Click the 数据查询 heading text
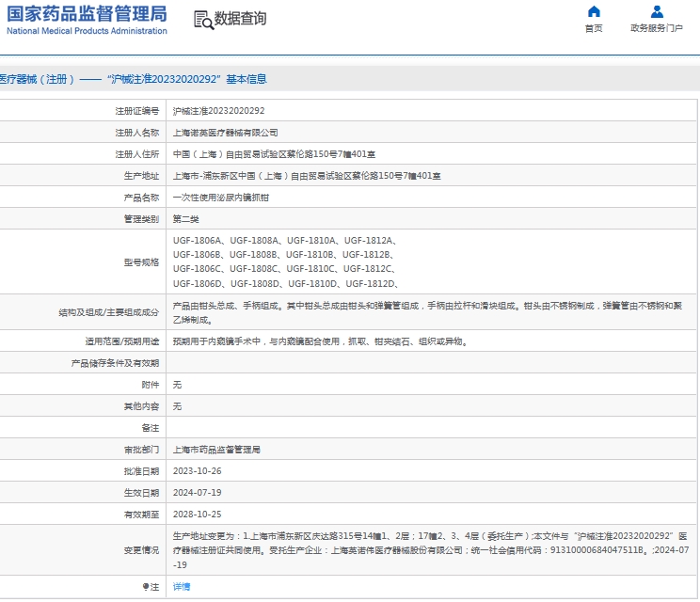 [240, 18]
